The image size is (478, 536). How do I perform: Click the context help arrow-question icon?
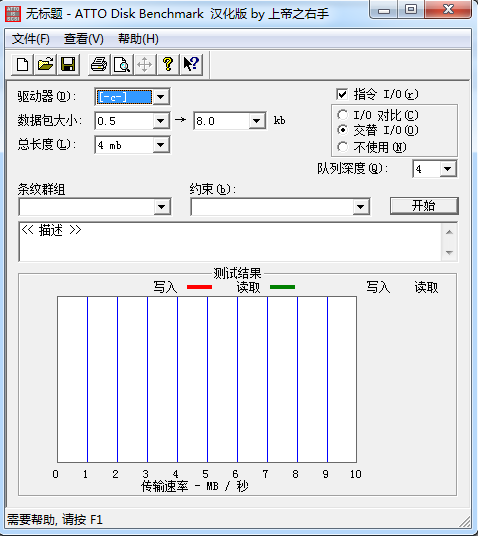[191, 64]
